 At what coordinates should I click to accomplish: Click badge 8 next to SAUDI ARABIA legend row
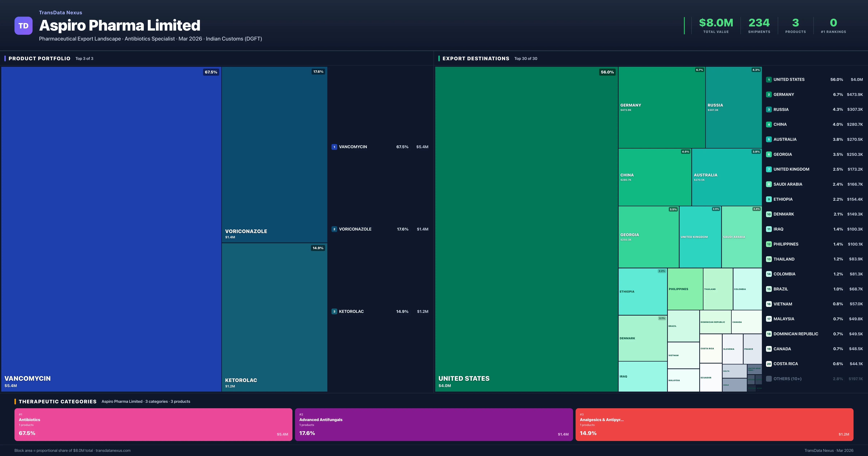click(x=769, y=184)
